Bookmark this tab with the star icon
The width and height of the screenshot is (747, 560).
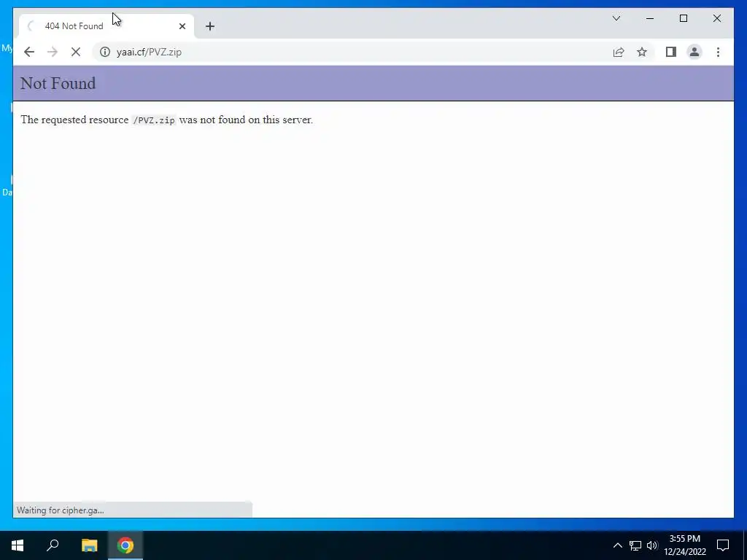(x=642, y=52)
